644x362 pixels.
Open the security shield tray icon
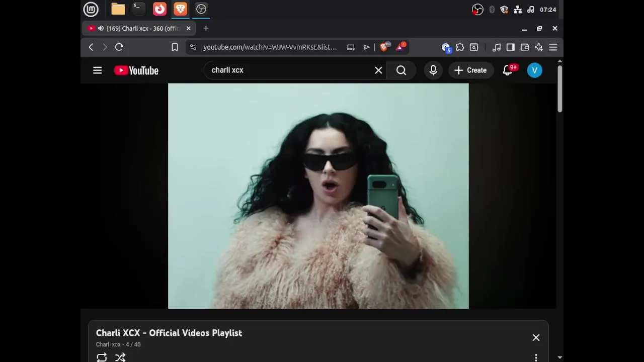[504, 10]
